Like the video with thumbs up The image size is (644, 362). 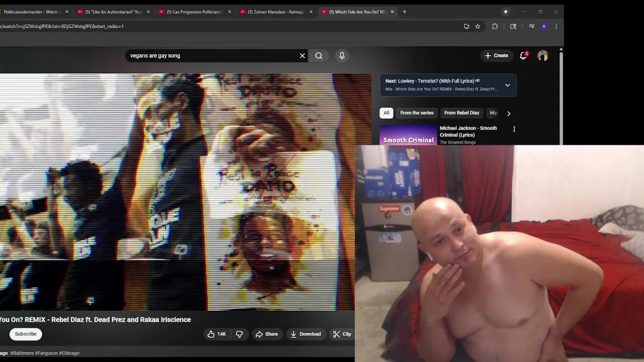pos(217,334)
